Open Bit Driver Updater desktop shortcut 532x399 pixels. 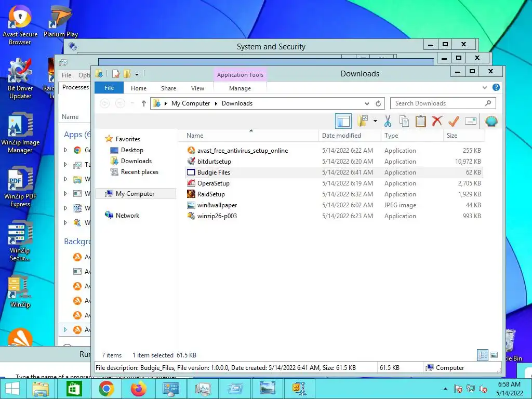coord(20,79)
